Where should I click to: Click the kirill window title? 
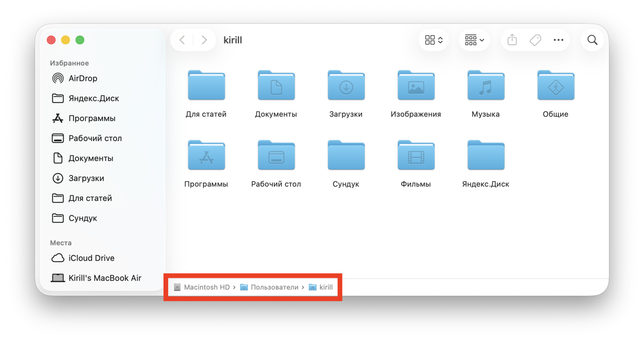pos(233,40)
